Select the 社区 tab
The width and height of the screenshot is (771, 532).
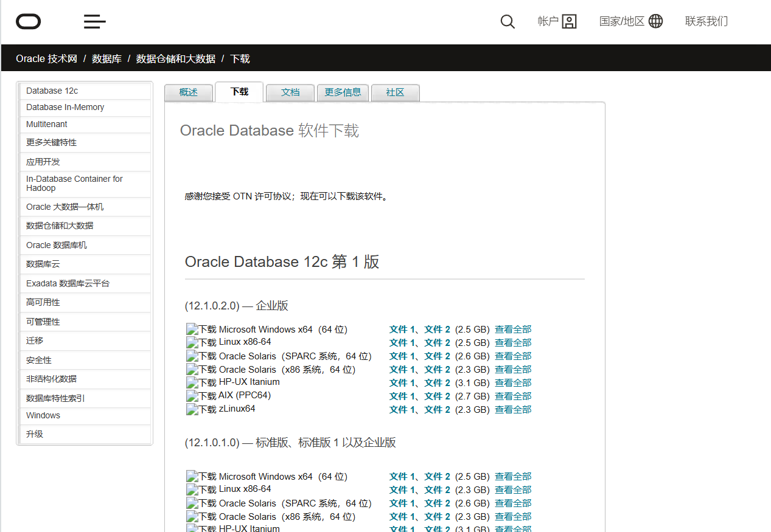(395, 92)
